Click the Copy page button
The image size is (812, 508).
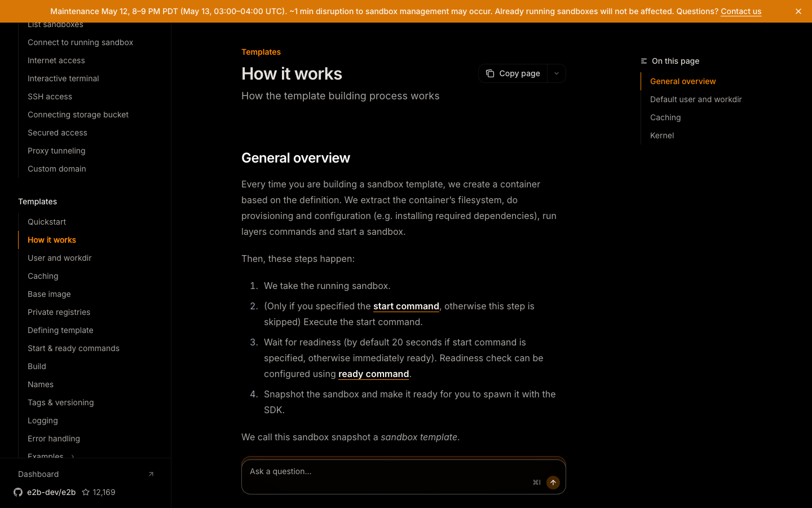click(513, 73)
